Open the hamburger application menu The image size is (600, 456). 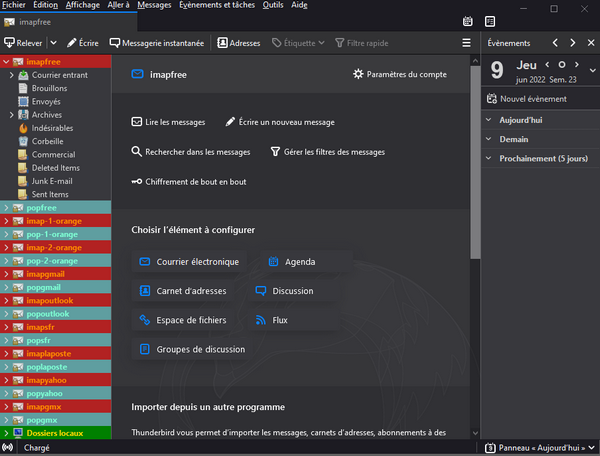(466, 43)
